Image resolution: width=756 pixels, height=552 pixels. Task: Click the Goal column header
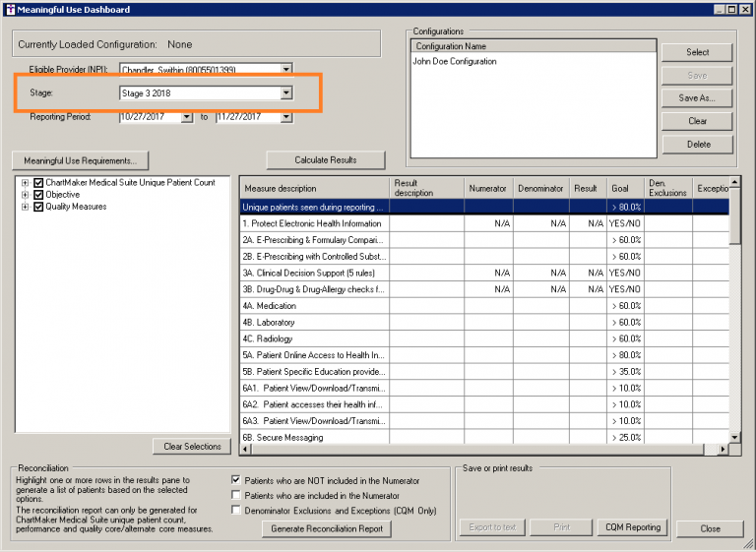coord(625,188)
